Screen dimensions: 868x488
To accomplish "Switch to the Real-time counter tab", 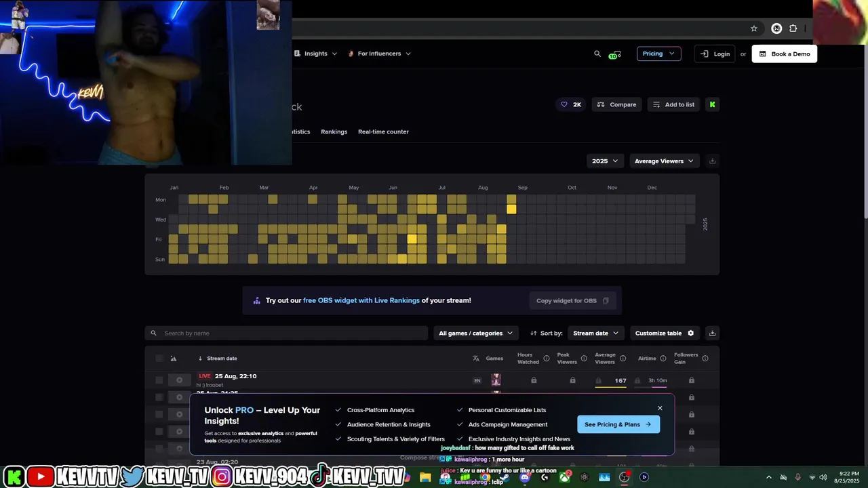I will point(383,131).
